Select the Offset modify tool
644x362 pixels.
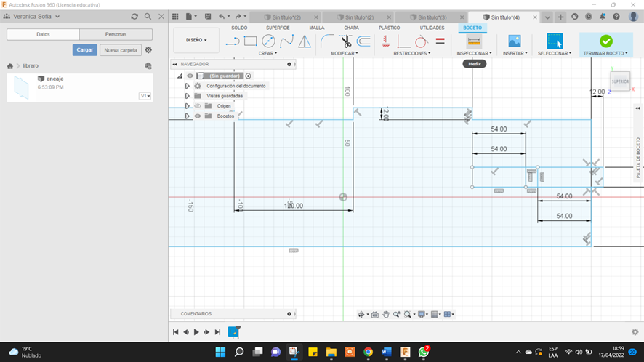[x=363, y=41]
